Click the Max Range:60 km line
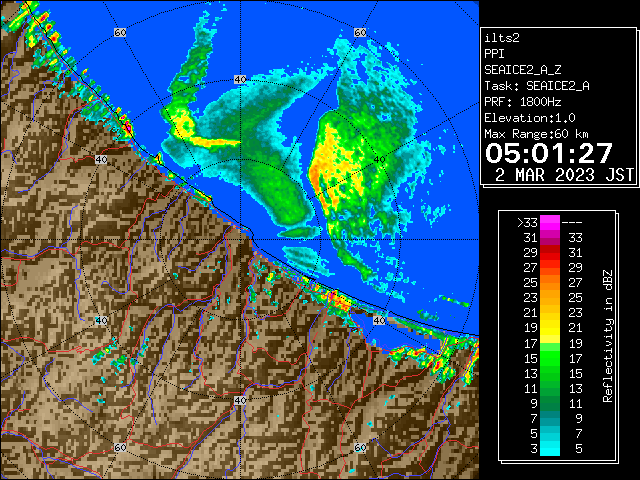The image size is (640, 480). click(536, 134)
